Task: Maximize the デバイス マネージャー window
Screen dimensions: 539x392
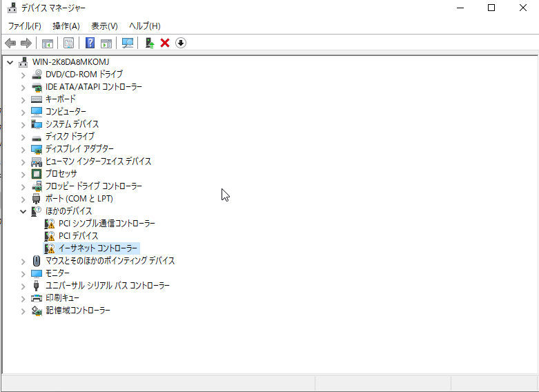Action: 491,8
